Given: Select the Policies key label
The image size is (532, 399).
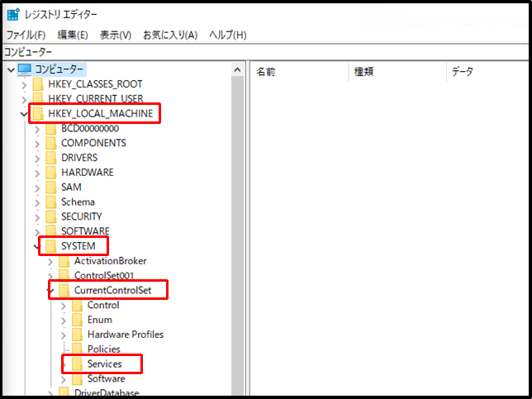Looking at the screenshot, I should pos(104,349).
